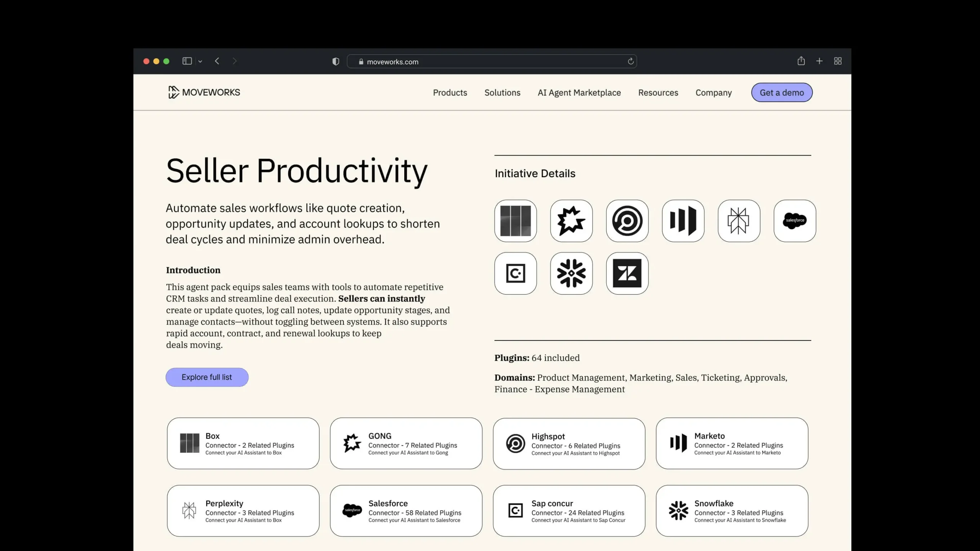The height and width of the screenshot is (551, 980).
Task: Open the Products menu
Action: [450, 93]
